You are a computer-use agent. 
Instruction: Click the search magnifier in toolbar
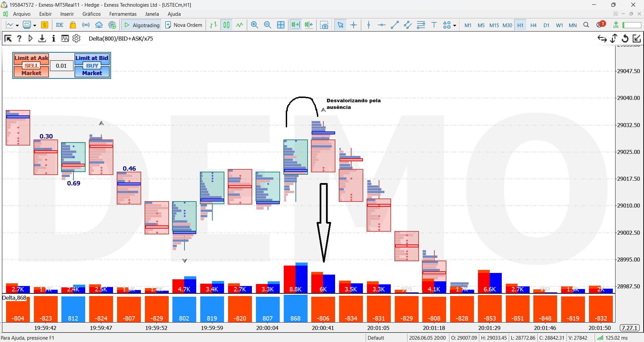(586, 25)
